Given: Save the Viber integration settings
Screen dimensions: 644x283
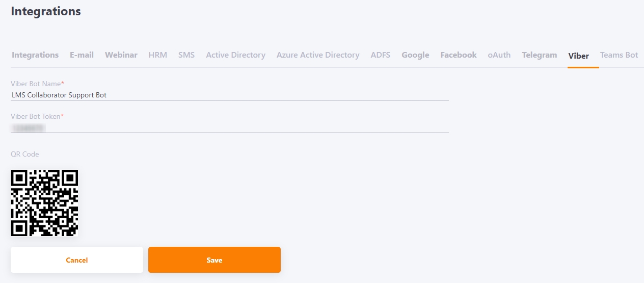Looking at the screenshot, I should 214,260.
